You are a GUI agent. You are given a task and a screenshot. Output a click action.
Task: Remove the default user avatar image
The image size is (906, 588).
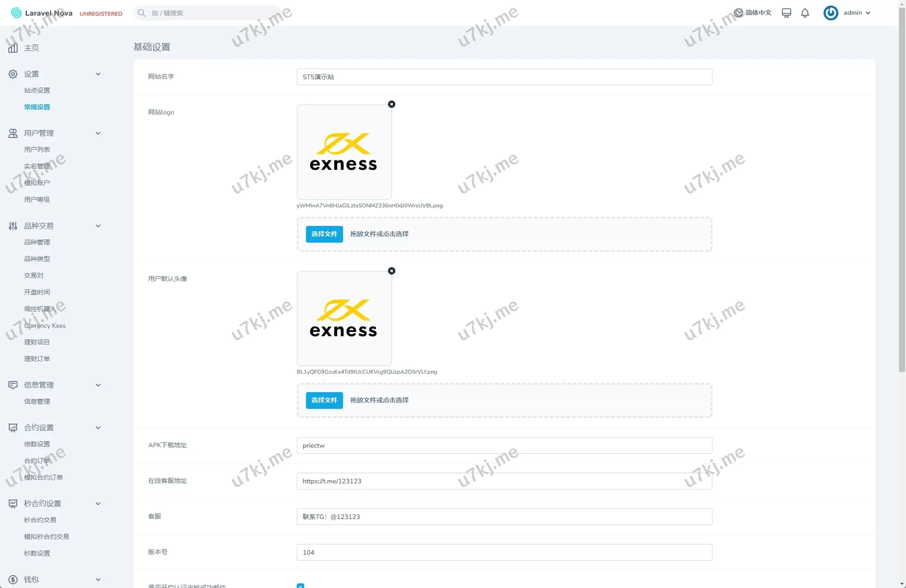coord(392,271)
